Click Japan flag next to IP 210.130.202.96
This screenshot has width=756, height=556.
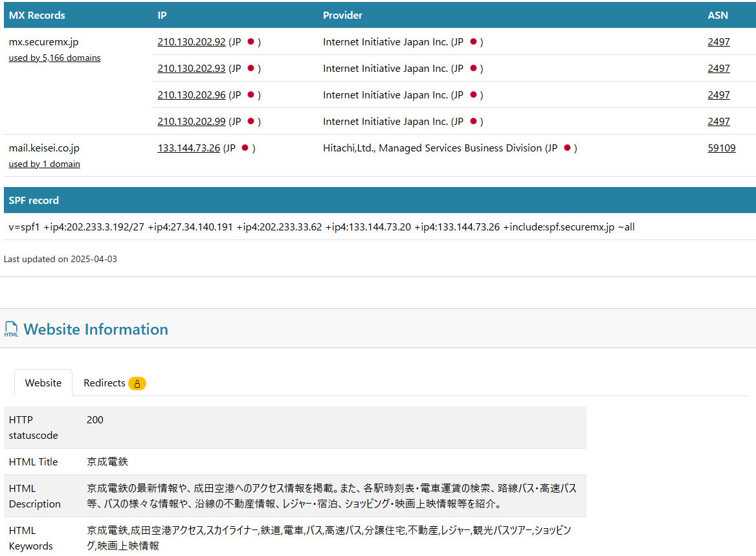250,95
